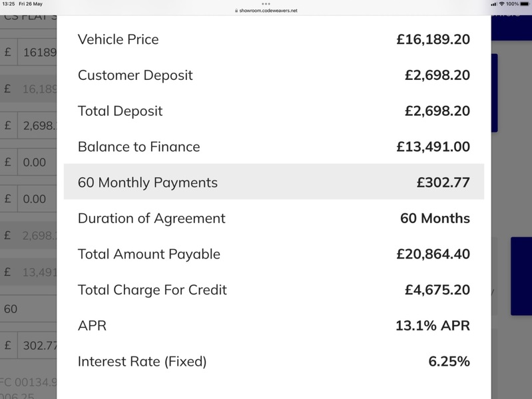532x399 pixels.
Task: Click the £302.77 monthly payment value
Action: coord(443,183)
